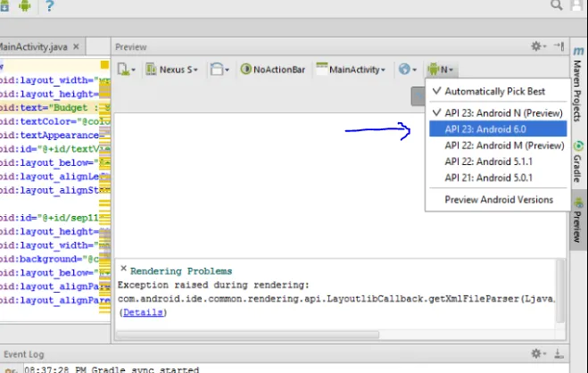Open the locale globe dropdown
Image resolution: width=588 pixels, height=373 pixels.
tap(408, 70)
